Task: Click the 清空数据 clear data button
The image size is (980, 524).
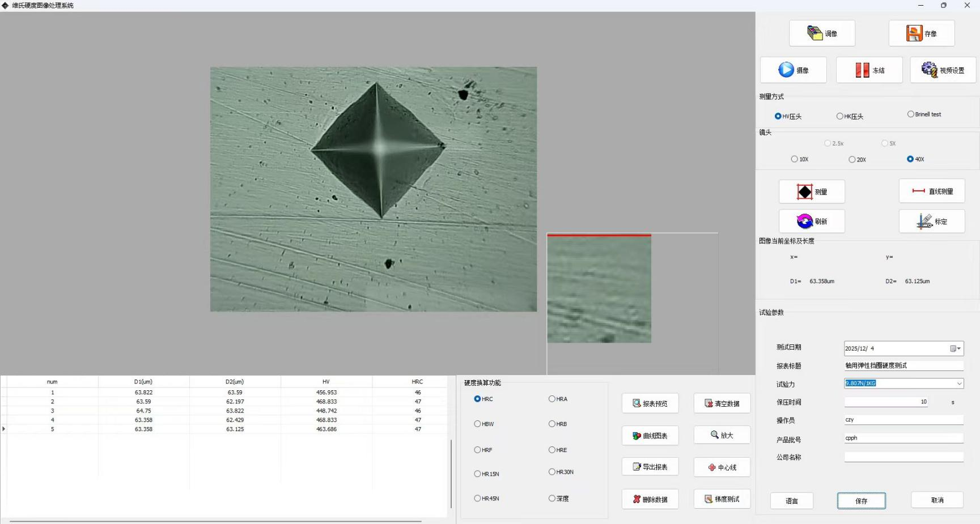Action: 722,403
